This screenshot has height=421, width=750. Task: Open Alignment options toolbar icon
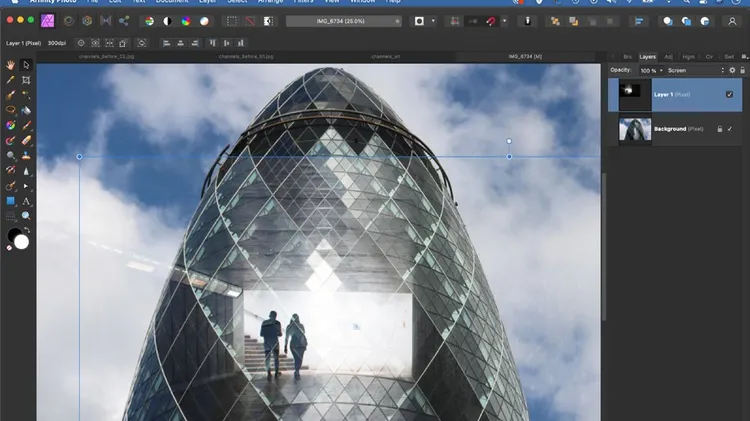pyautogui.click(x=639, y=21)
